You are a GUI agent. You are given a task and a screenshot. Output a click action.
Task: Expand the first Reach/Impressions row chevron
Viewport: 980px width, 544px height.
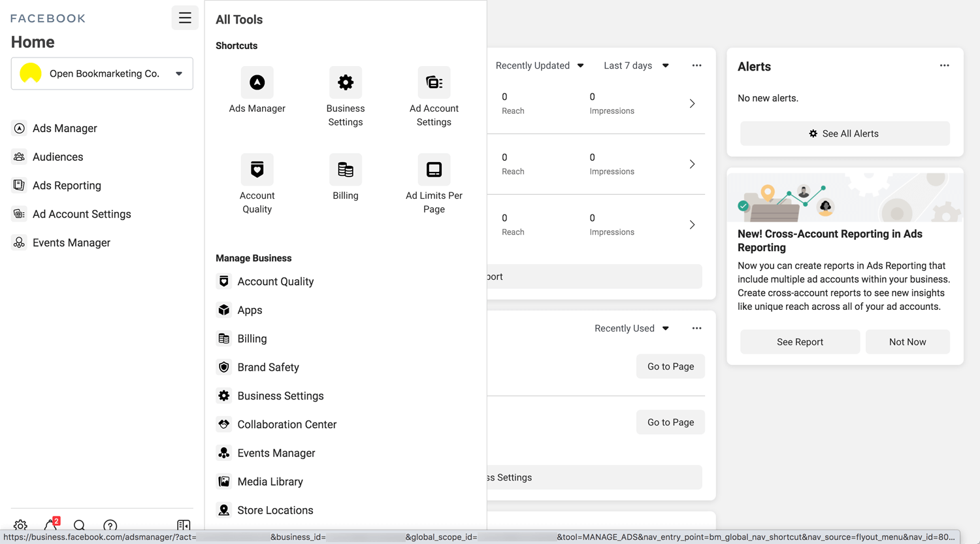692,103
